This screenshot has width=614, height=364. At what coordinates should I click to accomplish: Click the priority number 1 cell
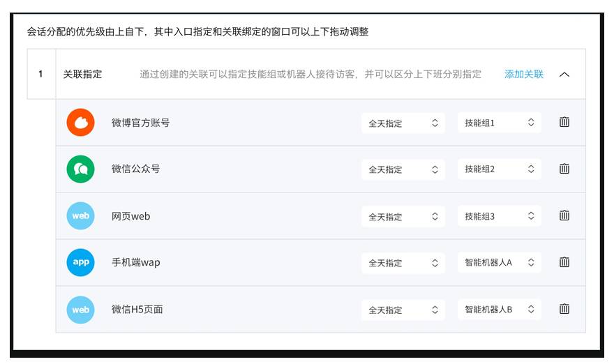pyautogui.click(x=41, y=74)
